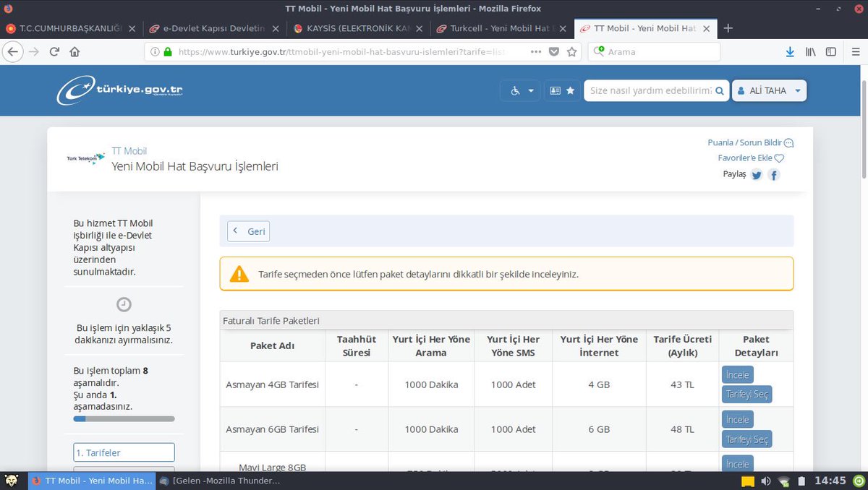Click the Firefox forward navigation arrow
The image size is (868, 490).
pyautogui.click(x=34, y=52)
